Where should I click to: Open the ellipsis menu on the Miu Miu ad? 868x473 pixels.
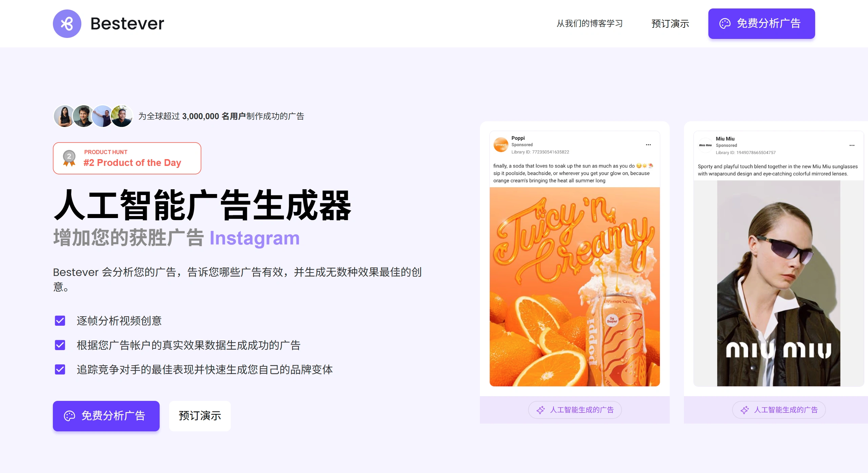852,145
